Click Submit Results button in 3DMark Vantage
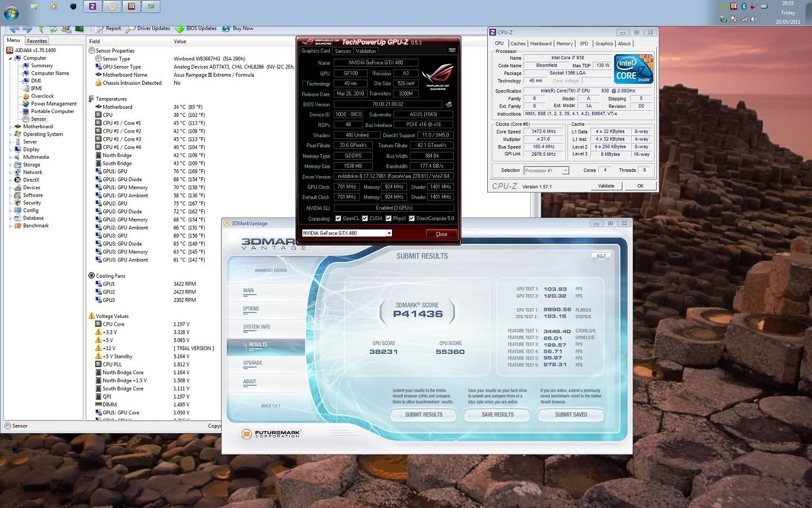Image resolution: width=812 pixels, height=508 pixels. (424, 415)
